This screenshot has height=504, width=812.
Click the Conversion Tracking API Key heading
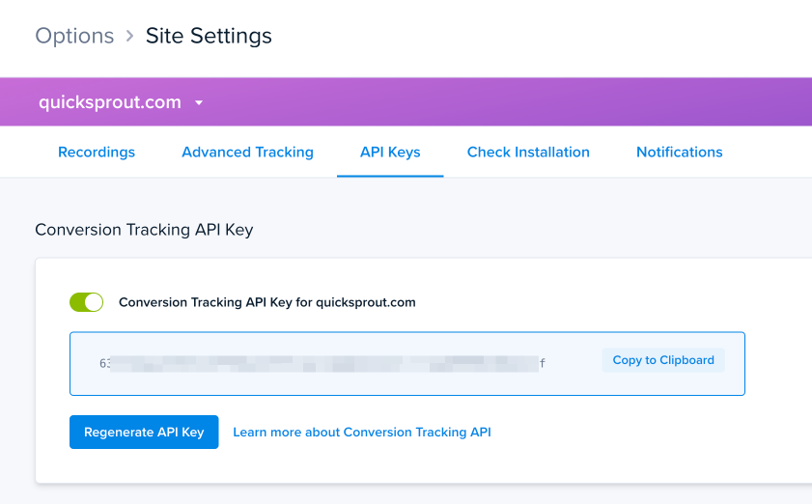coord(144,230)
